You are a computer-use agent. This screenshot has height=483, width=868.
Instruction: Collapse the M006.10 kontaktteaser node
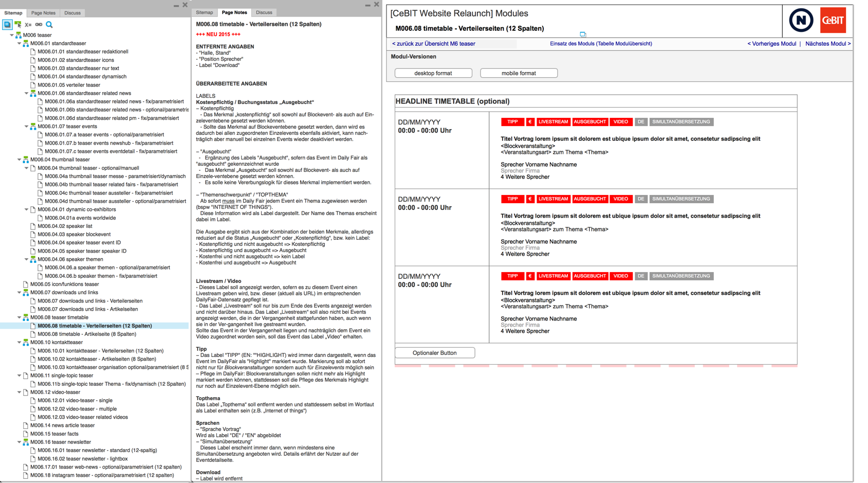click(x=19, y=342)
